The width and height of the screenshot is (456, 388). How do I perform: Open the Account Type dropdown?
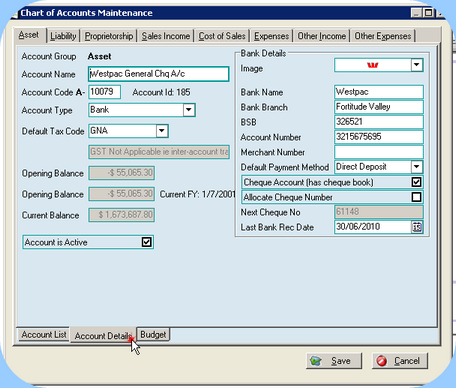pos(189,110)
